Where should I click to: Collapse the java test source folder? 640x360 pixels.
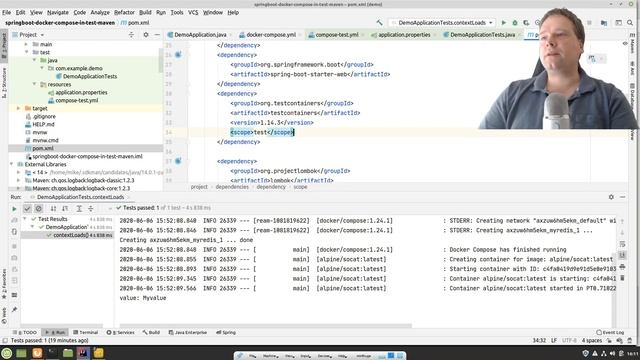point(34,60)
